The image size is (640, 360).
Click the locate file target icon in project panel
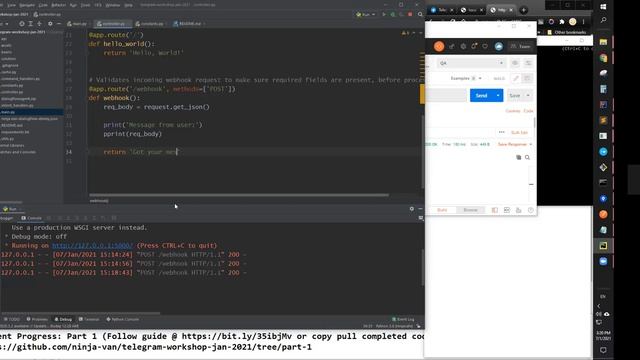(22, 24)
